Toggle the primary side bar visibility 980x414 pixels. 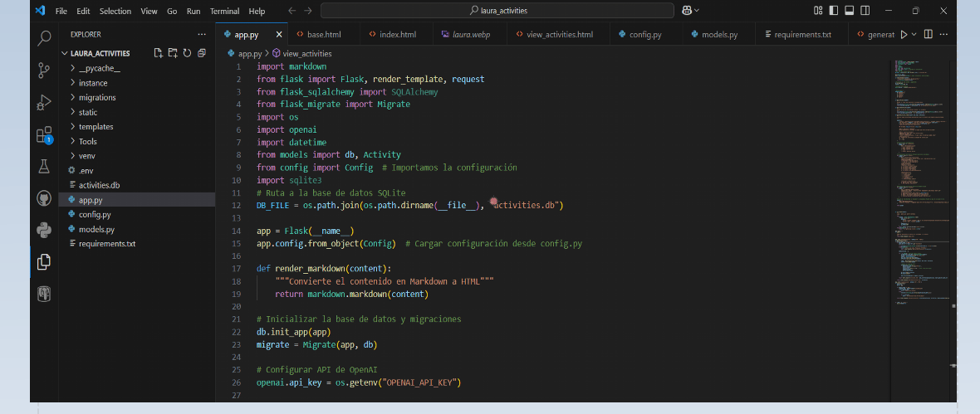point(834,11)
